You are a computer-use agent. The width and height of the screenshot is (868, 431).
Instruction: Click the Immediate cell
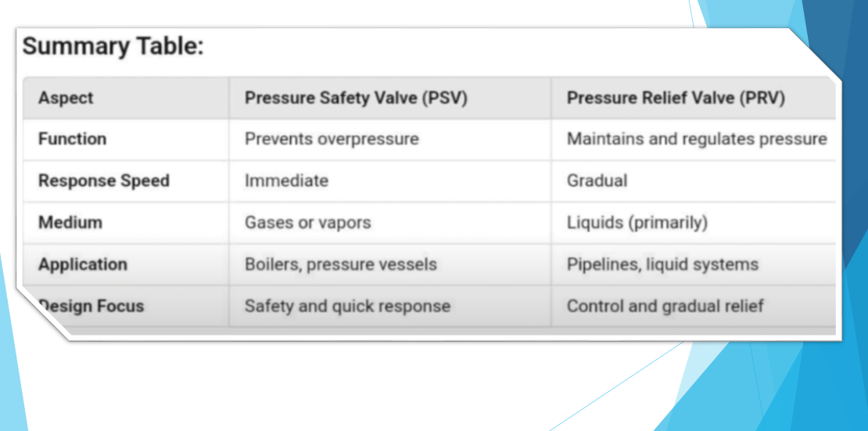(286, 181)
